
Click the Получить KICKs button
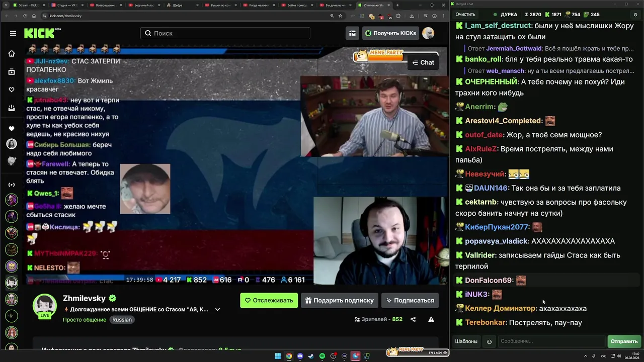pos(390,33)
